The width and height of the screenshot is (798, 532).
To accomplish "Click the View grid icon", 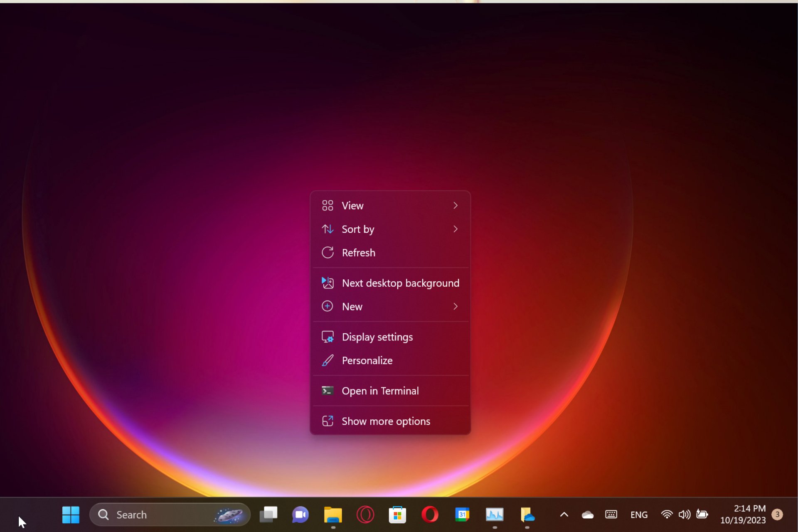I will click(x=328, y=205).
